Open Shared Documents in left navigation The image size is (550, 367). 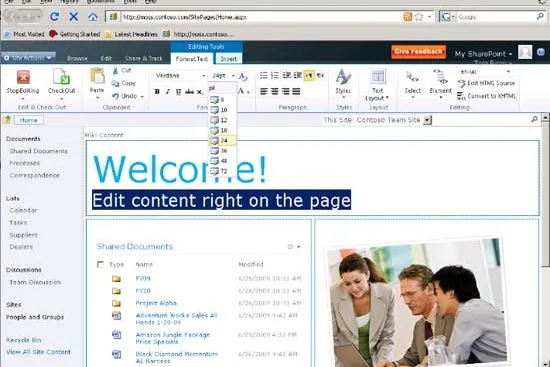click(39, 151)
